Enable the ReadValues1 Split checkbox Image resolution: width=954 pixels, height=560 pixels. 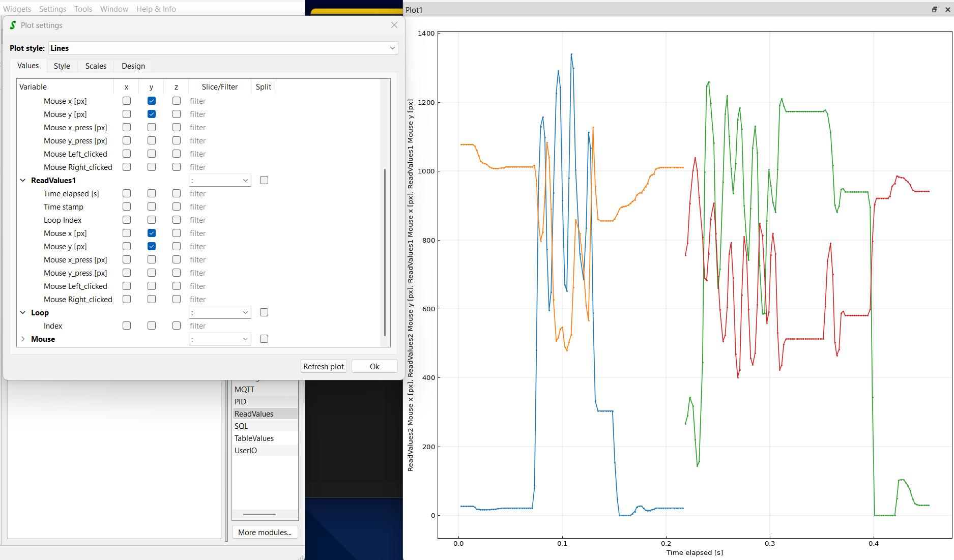264,181
